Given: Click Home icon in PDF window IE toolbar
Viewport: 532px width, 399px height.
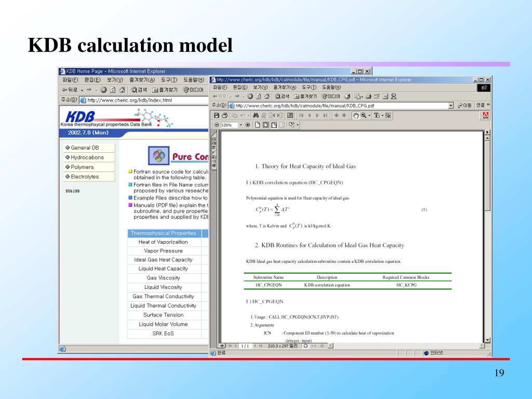Looking at the screenshot, I should tap(267, 96).
